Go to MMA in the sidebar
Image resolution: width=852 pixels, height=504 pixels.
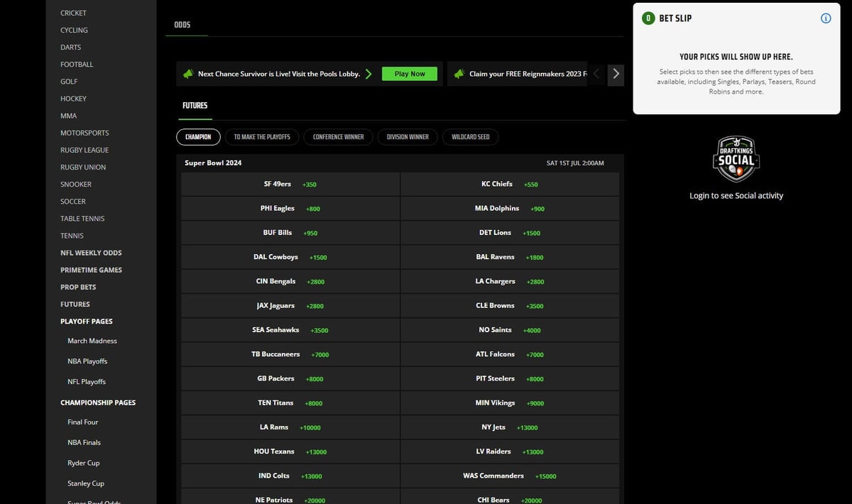(68, 116)
